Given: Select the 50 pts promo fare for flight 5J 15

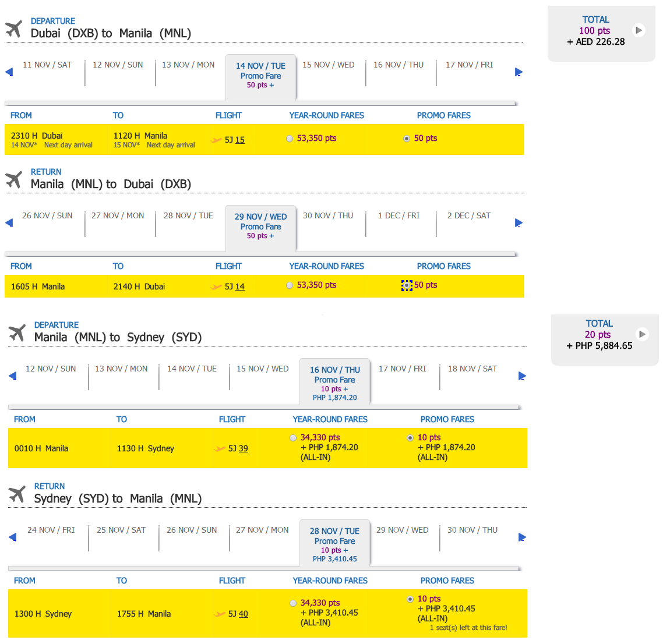Looking at the screenshot, I should (x=407, y=139).
